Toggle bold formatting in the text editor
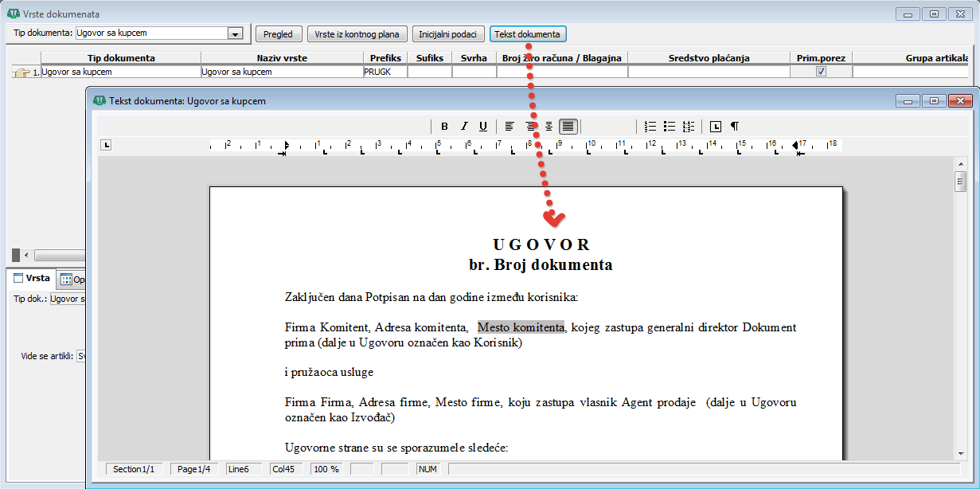Image resolution: width=980 pixels, height=489 pixels. [444, 127]
